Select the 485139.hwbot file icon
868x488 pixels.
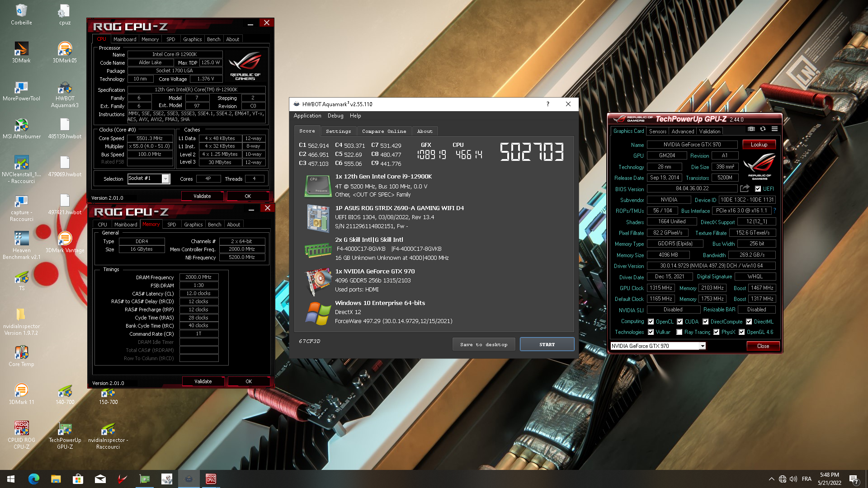click(x=65, y=128)
